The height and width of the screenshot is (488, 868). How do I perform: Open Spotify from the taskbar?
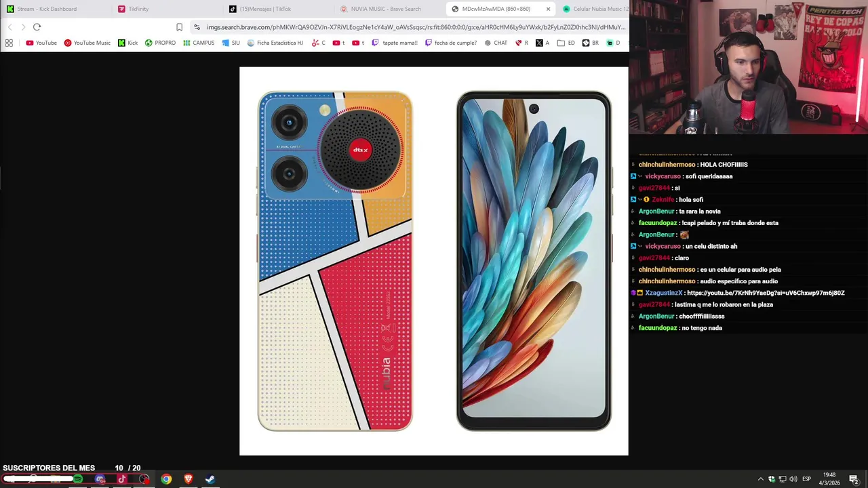[x=78, y=479]
